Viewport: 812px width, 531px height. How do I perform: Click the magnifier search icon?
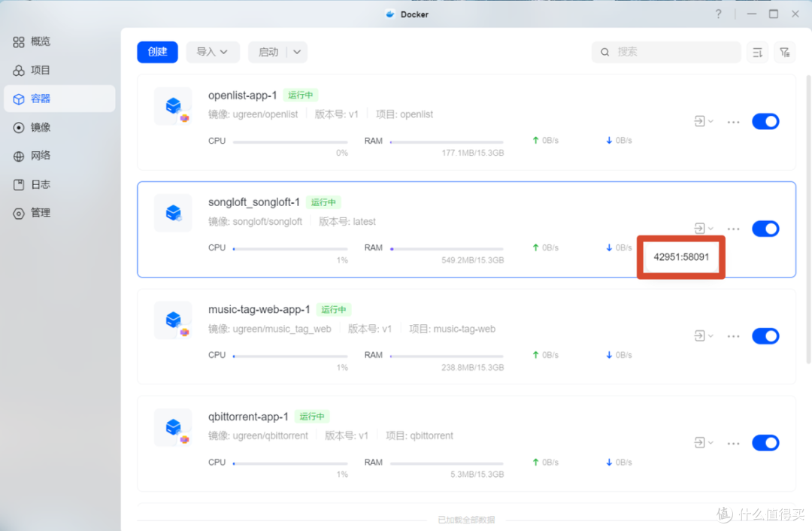604,52
